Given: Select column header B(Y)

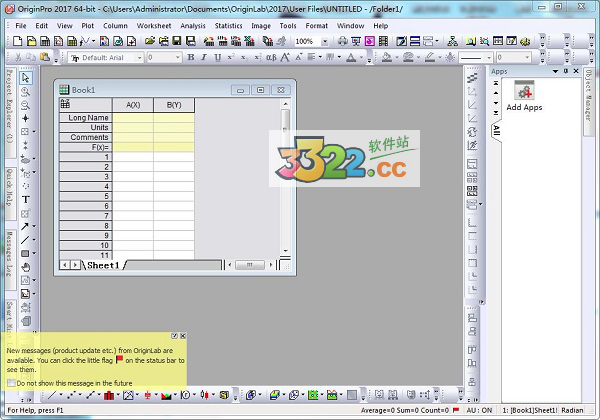Looking at the screenshot, I should tap(173, 105).
